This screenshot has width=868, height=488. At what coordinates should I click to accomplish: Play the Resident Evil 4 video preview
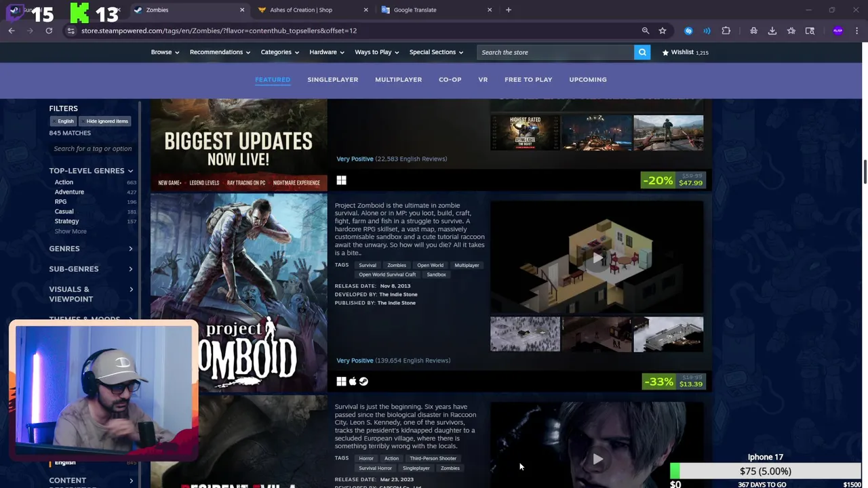pos(597,459)
